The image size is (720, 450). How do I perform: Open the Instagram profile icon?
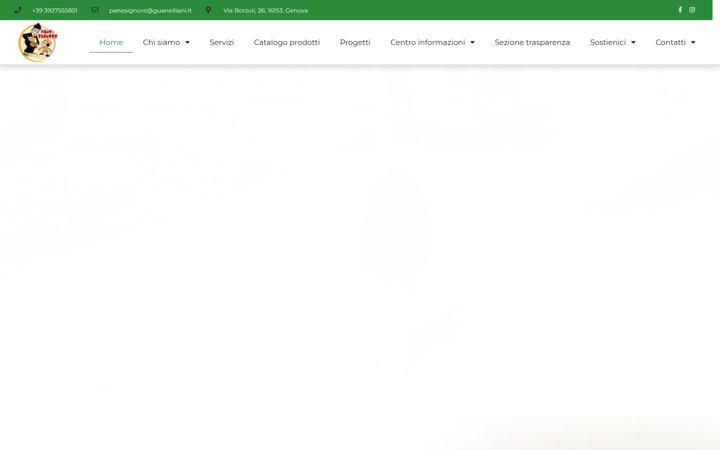(x=692, y=10)
